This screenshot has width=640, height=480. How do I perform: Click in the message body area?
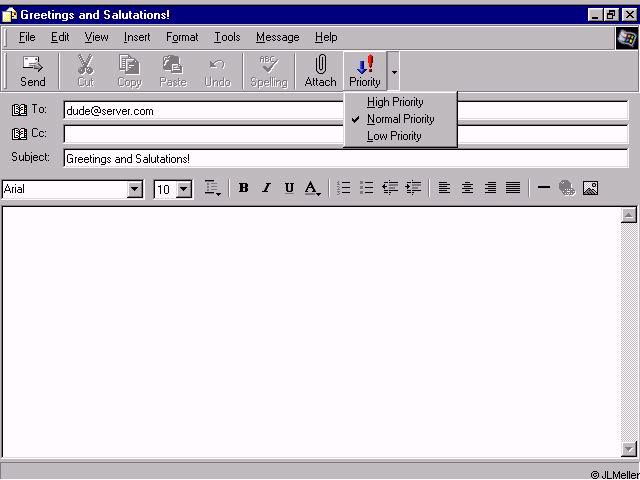(x=311, y=331)
